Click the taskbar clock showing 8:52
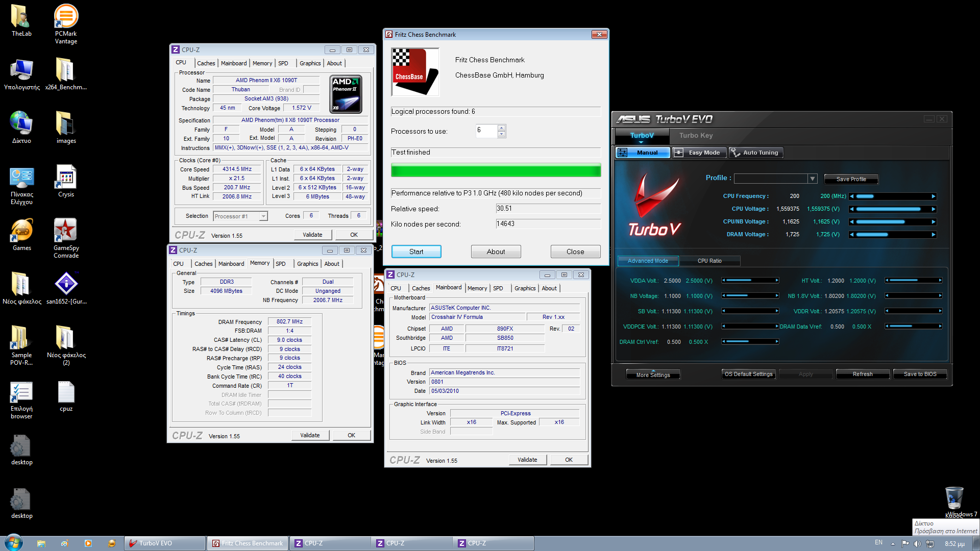980x551 pixels. click(x=954, y=544)
